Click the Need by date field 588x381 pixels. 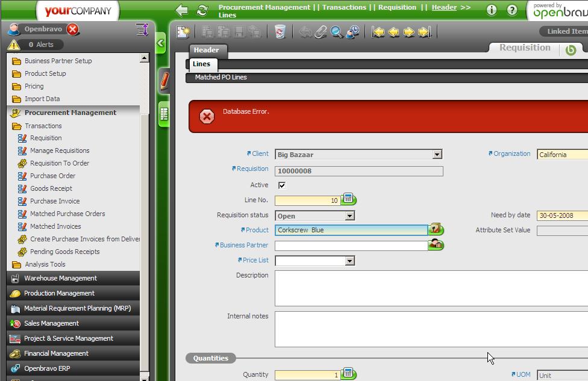tap(562, 215)
